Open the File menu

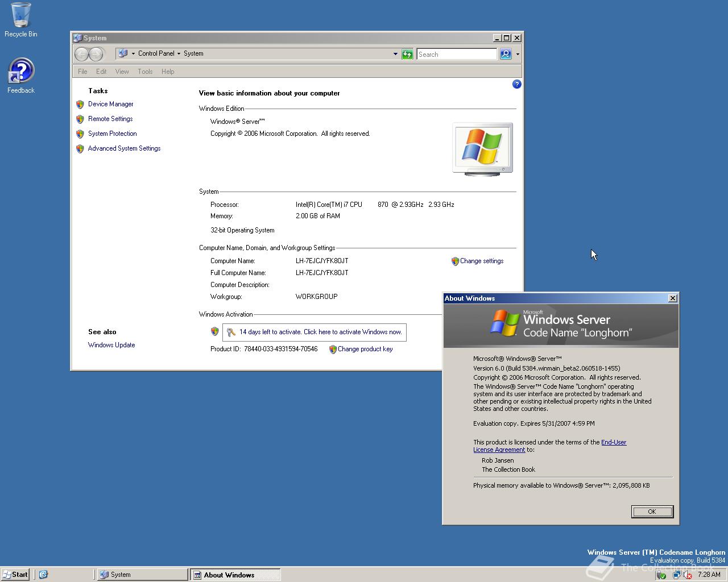click(x=82, y=72)
